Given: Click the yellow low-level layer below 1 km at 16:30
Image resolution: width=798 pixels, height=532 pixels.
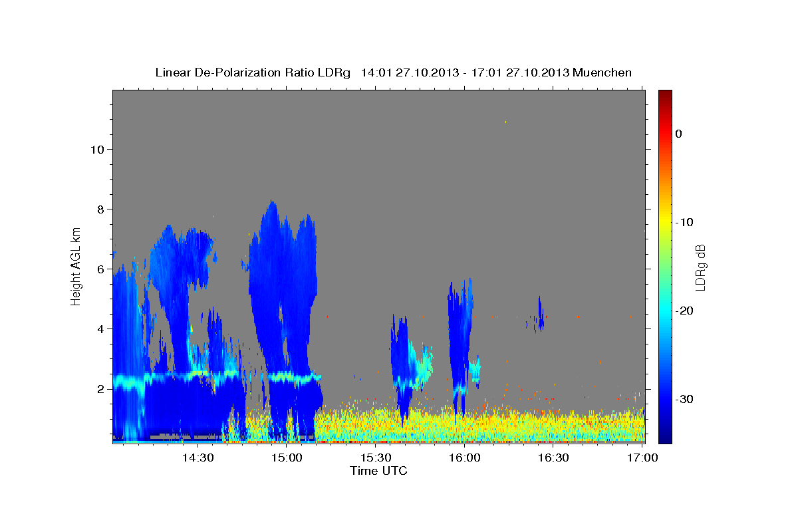Looking at the screenshot, I should point(553,426).
